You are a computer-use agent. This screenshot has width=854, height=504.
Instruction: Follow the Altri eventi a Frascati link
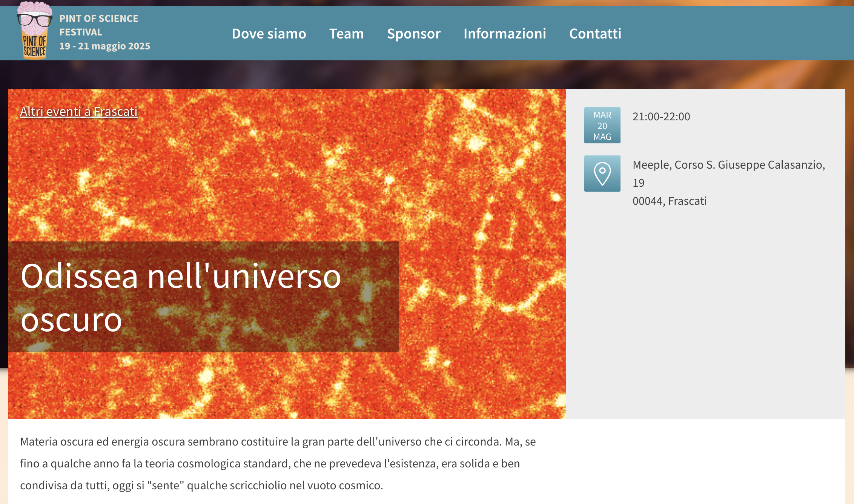pyautogui.click(x=78, y=112)
